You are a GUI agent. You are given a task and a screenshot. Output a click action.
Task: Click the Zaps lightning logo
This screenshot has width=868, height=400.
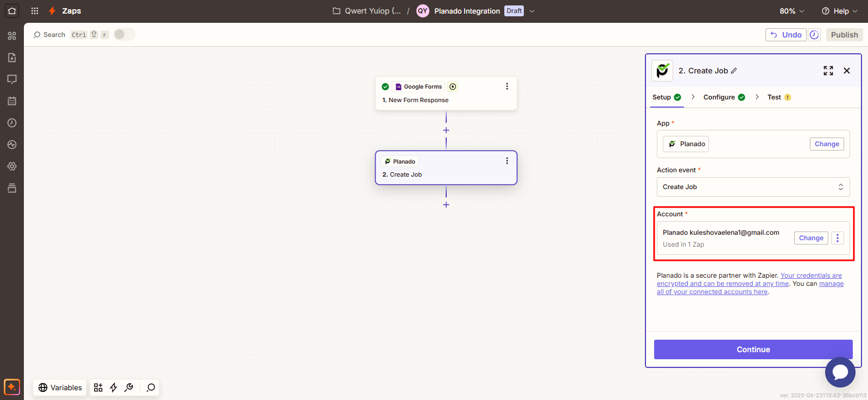pyautogui.click(x=52, y=11)
